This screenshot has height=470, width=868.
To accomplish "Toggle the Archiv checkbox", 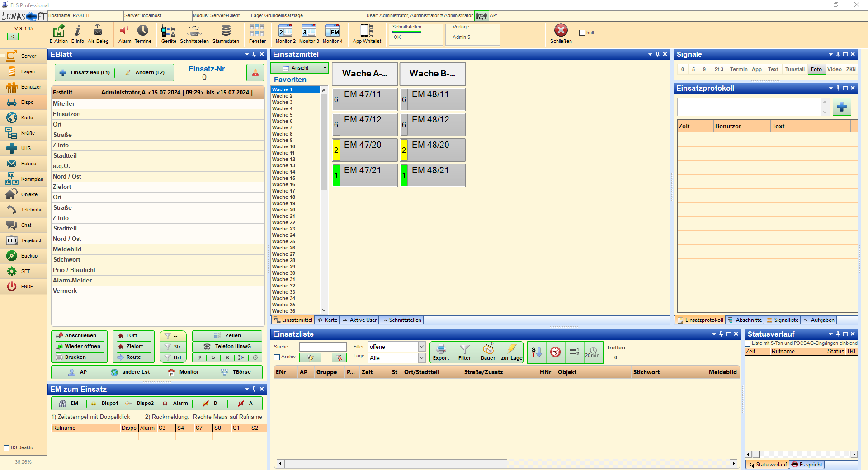I will point(277,357).
